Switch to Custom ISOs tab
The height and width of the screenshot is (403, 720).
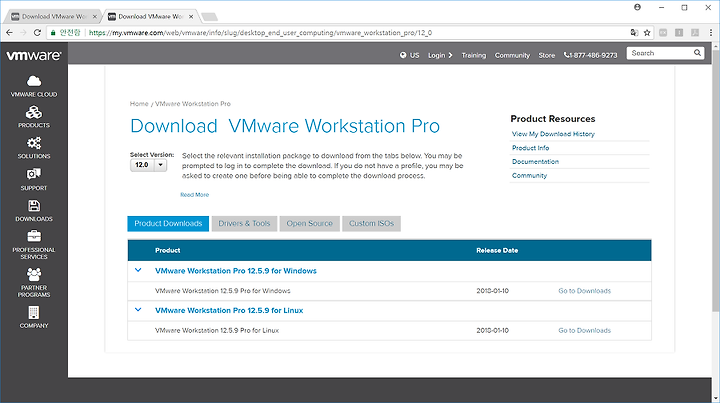pos(371,224)
